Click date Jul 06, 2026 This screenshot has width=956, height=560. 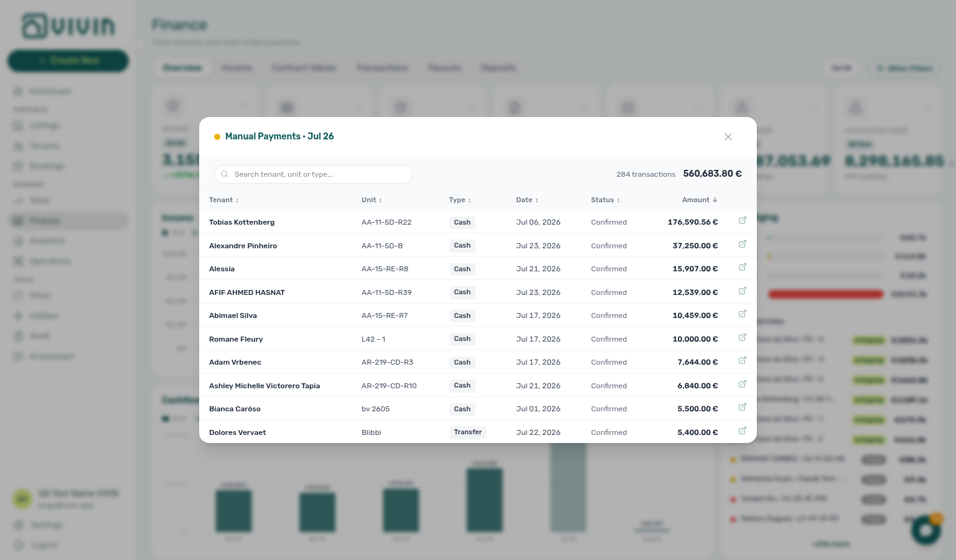pyautogui.click(x=538, y=222)
